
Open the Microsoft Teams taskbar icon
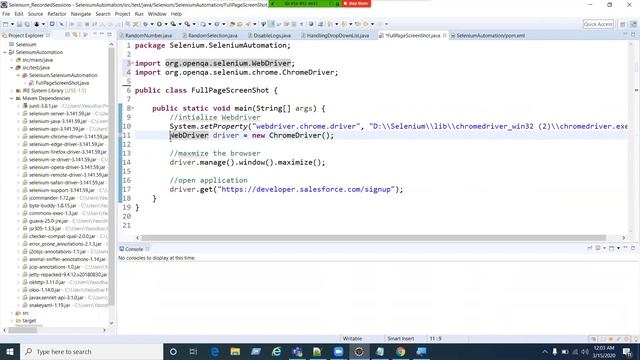coord(297,351)
